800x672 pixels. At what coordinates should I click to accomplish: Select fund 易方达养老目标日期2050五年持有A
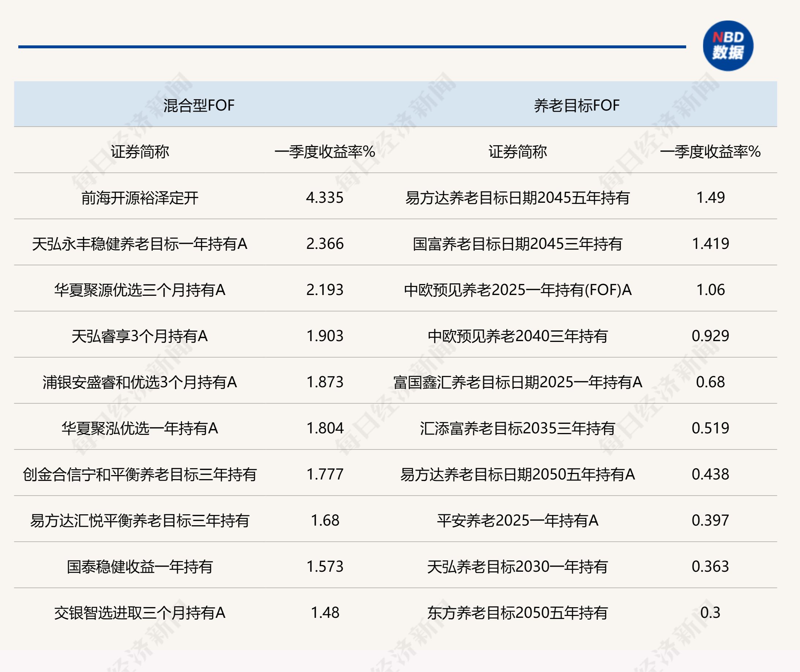point(518,474)
